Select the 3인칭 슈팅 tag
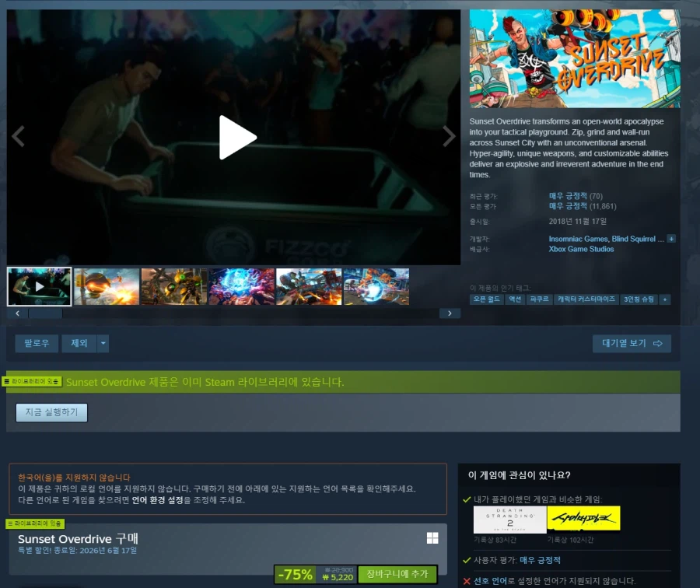 [x=639, y=299]
